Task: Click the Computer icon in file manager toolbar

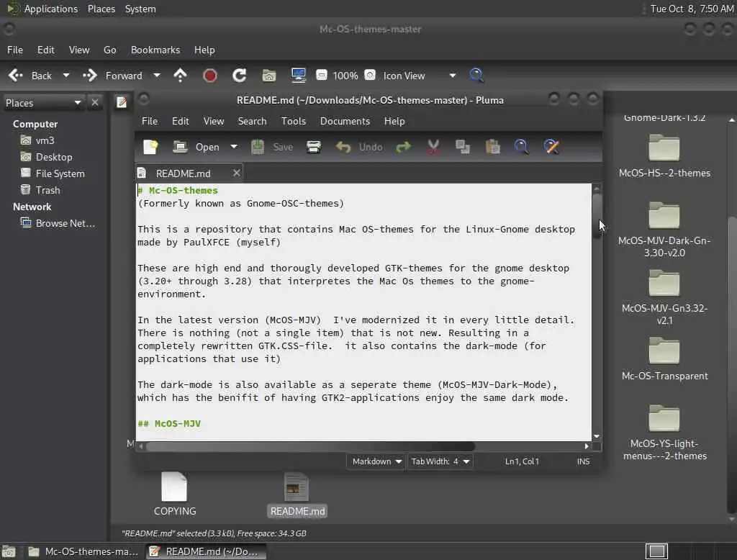Action: [299, 76]
